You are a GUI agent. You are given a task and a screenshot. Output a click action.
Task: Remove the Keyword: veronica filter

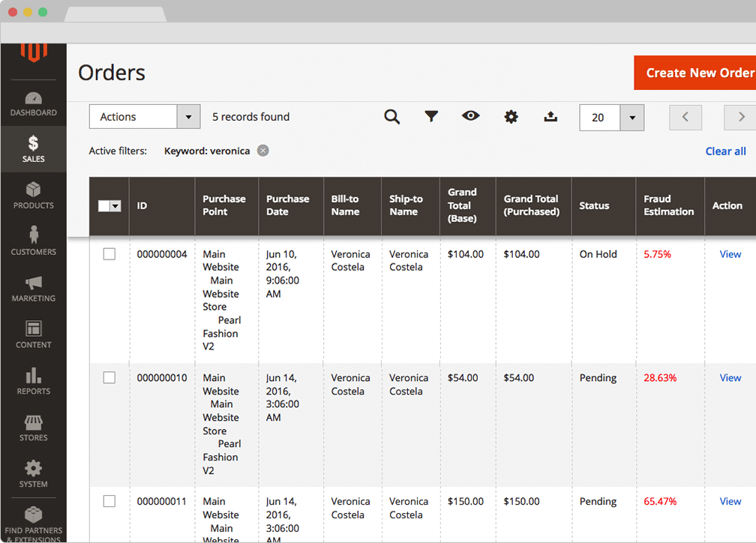[262, 151]
